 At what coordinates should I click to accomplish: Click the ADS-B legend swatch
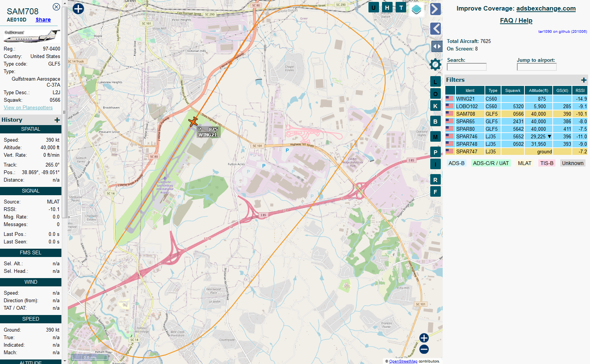point(457,163)
